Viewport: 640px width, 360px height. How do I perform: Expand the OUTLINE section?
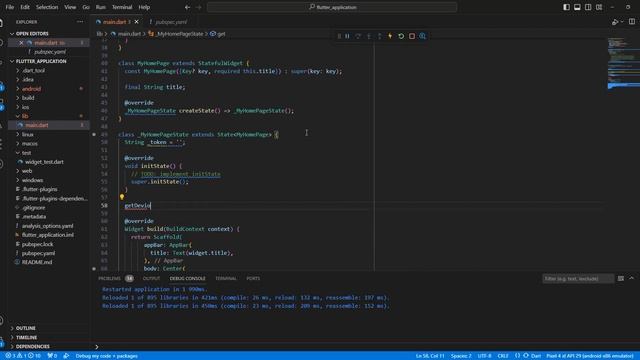(25, 328)
